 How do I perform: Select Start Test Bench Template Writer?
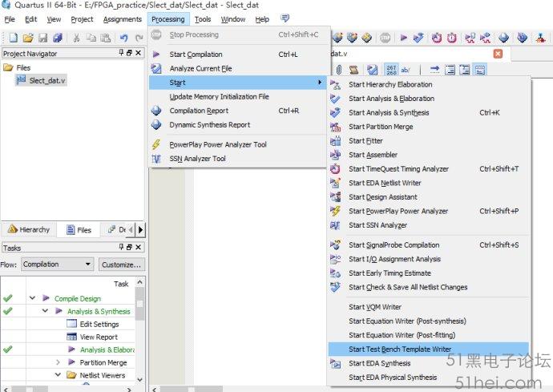click(429, 350)
